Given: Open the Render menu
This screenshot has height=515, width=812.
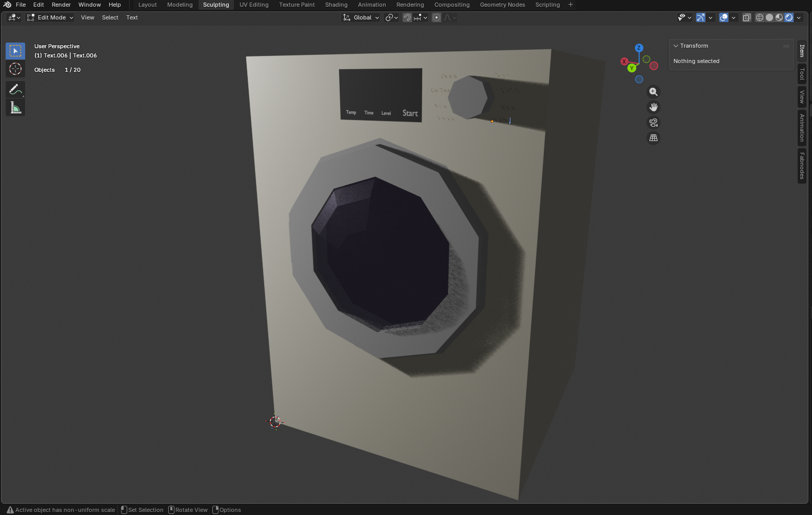Looking at the screenshot, I should point(61,5).
